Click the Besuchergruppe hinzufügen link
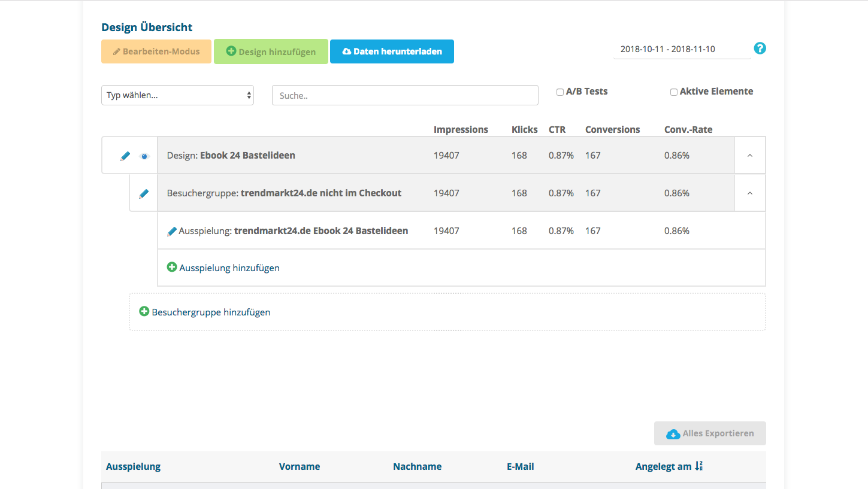 [211, 312]
